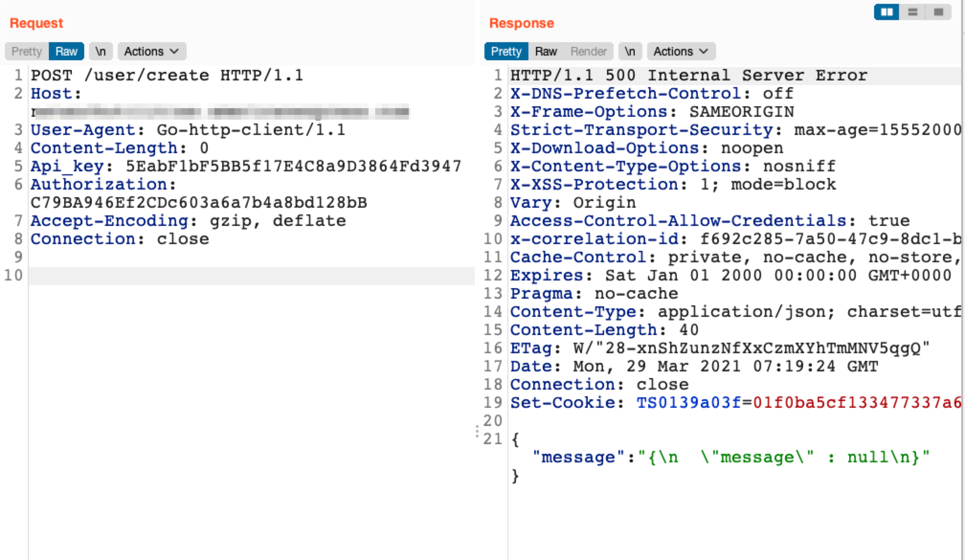Click the empty request line 10
The image size is (965, 560).
click(x=252, y=276)
